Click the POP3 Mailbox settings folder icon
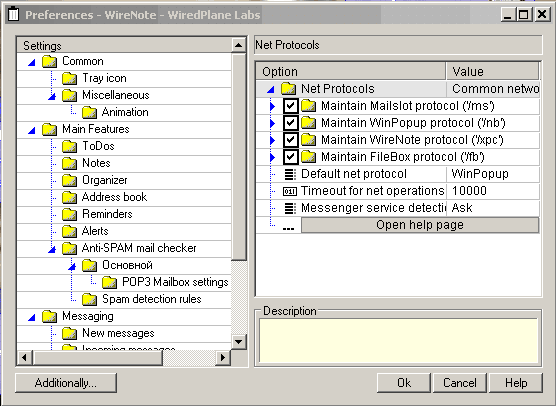The image size is (556, 406). click(109, 283)
